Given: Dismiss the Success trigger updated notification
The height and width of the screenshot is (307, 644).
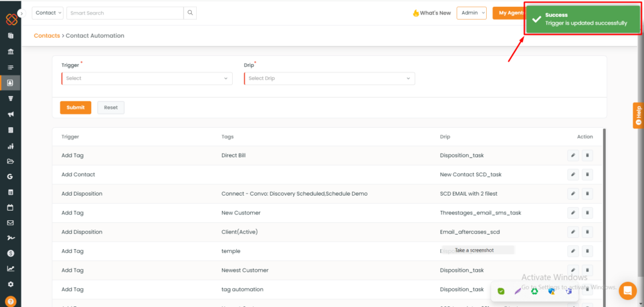Looking at the screenshot, I should tap(582, 19).
